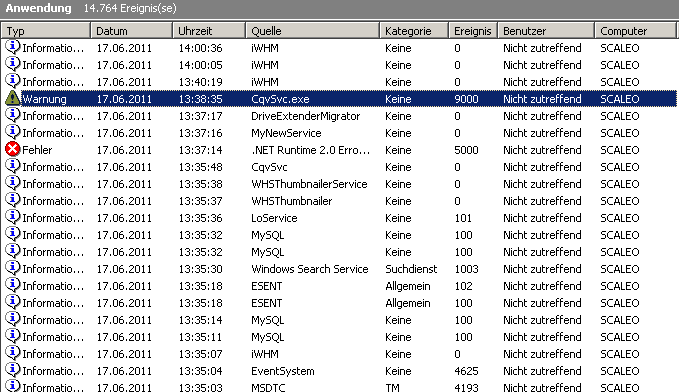
Task: Click 'Anwendung' log title
Action: coord(39,8)
